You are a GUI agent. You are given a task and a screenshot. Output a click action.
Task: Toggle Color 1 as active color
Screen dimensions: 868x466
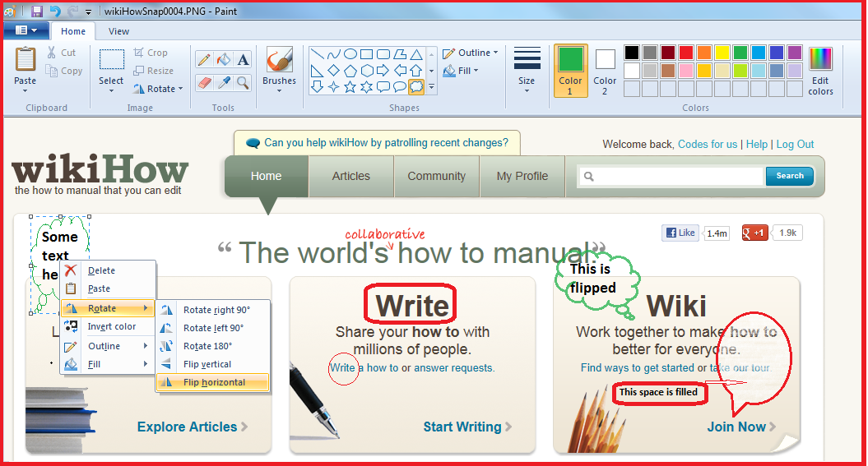tap(570, 71)
